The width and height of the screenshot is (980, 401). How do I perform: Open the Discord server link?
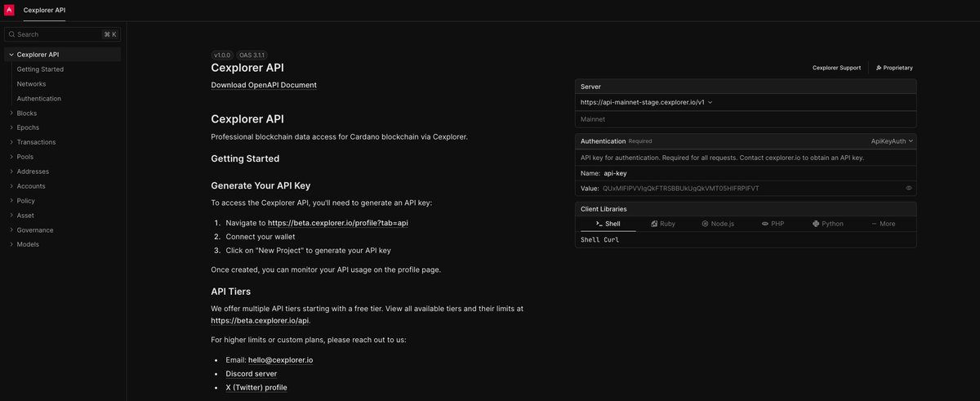point(252,374)
